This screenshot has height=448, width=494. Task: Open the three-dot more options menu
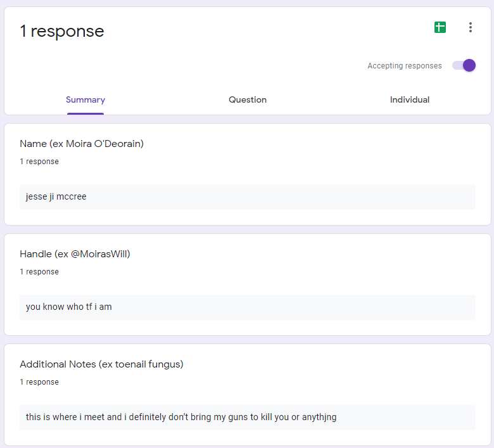470,27
